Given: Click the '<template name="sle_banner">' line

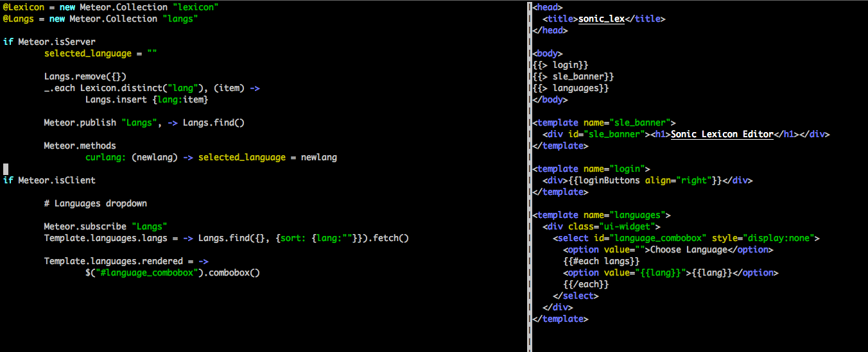Looking at the screenshot, I should (604, 122).
